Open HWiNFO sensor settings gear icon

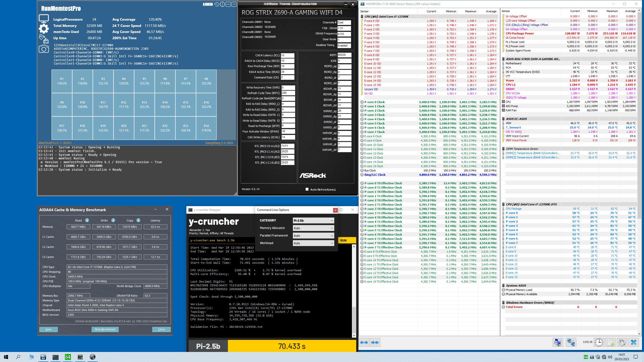[x=622, y=342]
